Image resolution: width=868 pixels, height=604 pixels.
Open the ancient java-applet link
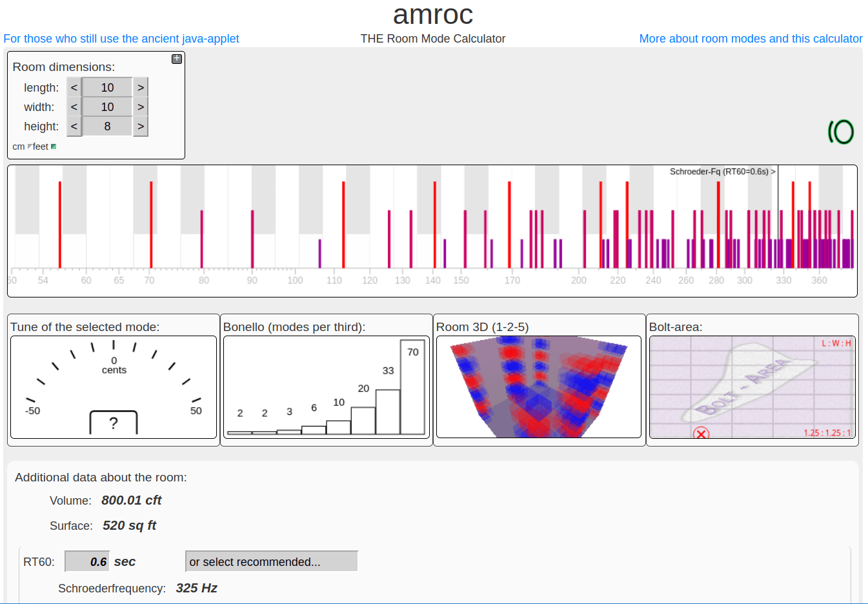coord(121,39)
